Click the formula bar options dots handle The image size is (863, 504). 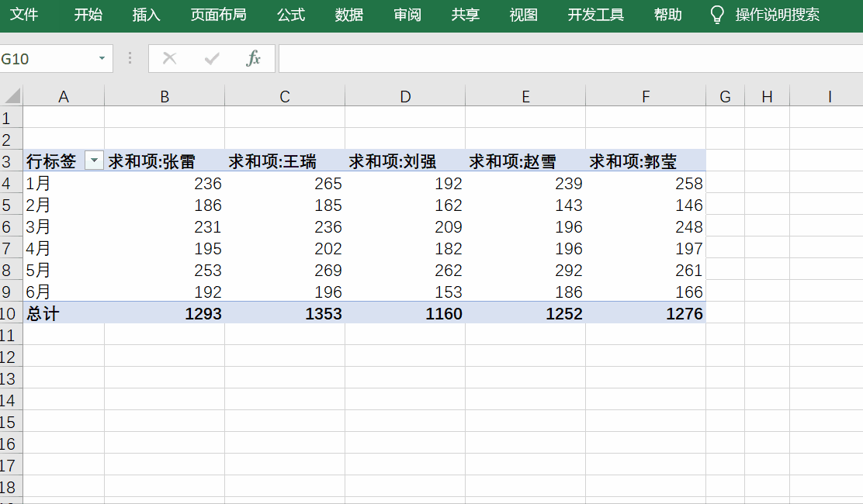(x=130, y=59)
